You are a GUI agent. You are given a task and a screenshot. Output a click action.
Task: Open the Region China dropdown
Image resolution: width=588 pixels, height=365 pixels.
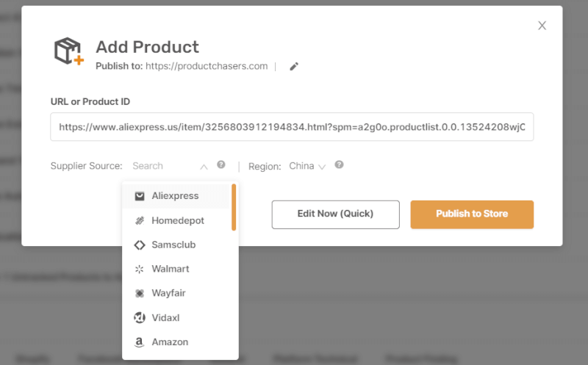click(x=307, y=166)
